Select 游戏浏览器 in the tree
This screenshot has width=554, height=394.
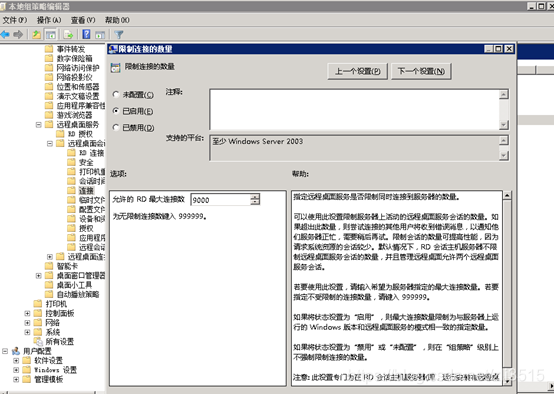(74, 115)
